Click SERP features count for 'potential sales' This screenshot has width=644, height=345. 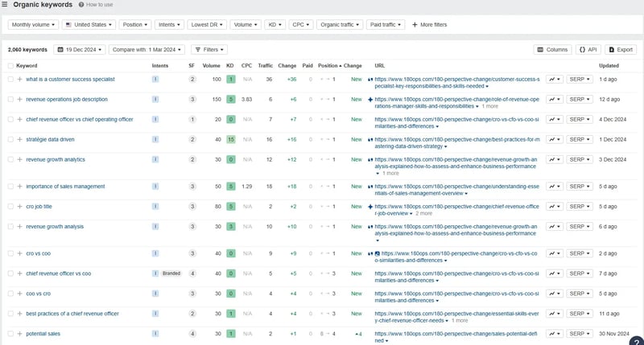192,334
